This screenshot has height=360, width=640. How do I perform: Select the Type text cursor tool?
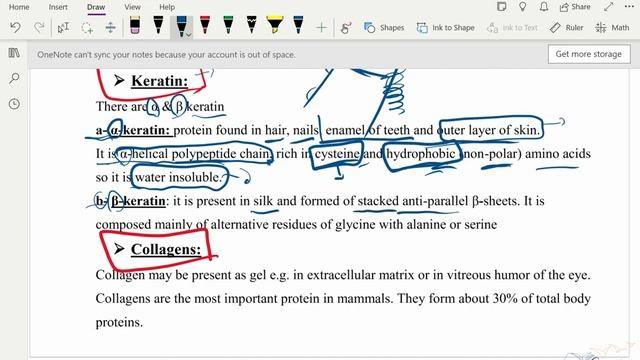click(63, 28)
